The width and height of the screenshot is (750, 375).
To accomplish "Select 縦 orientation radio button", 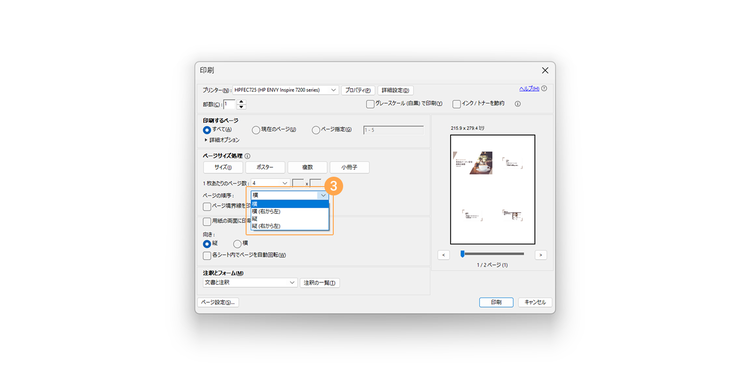I will [207, 243].
